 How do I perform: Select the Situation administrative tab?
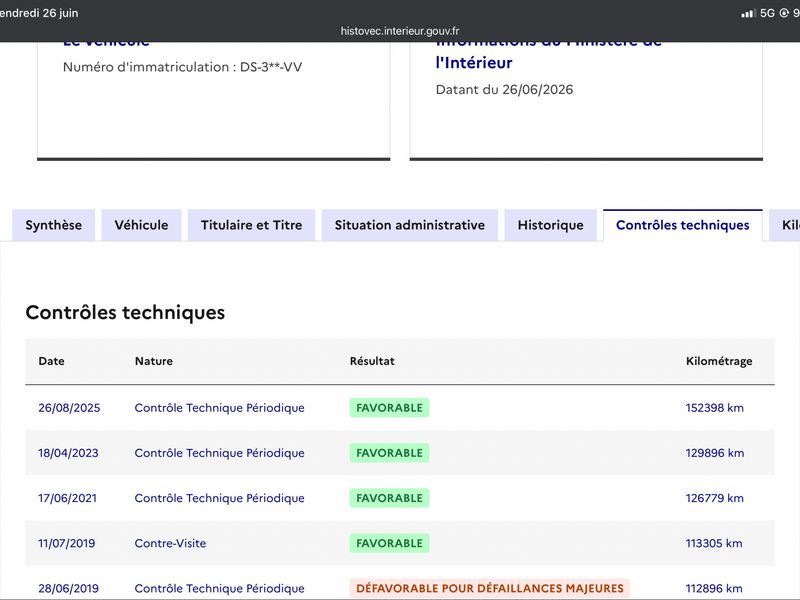click(x=410, y=225)
